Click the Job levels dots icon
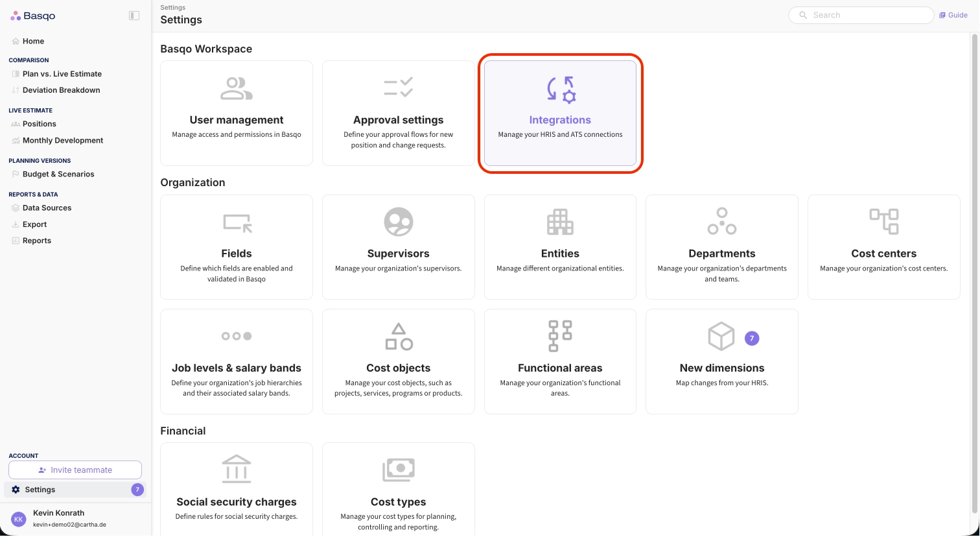The width and height of the screenshot is (980, 537). point(237,336)
